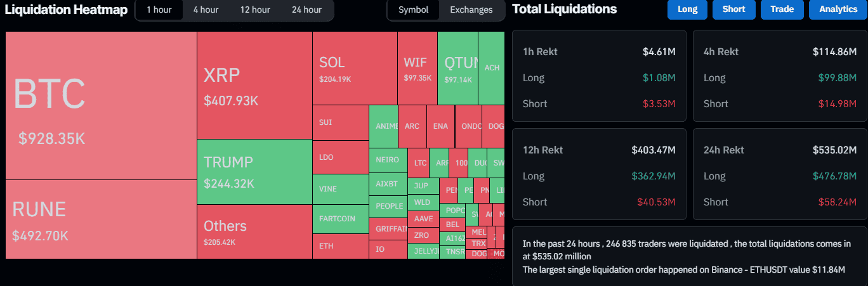
Task: Click the WIF liquidation tile
Action: [x=417, y=68]
